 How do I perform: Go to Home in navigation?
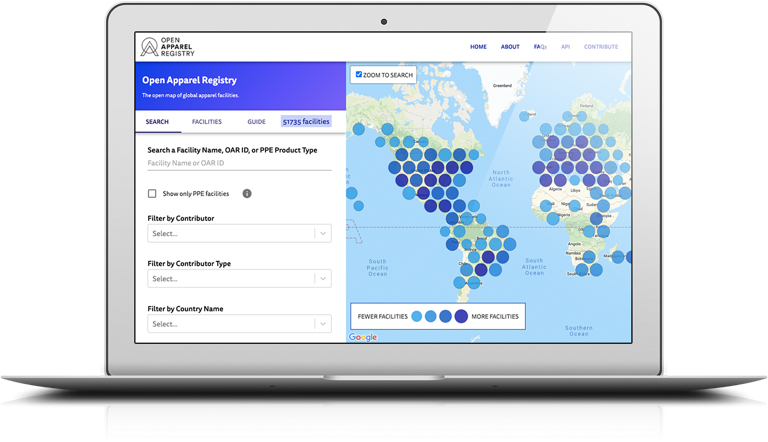(479, 47)
